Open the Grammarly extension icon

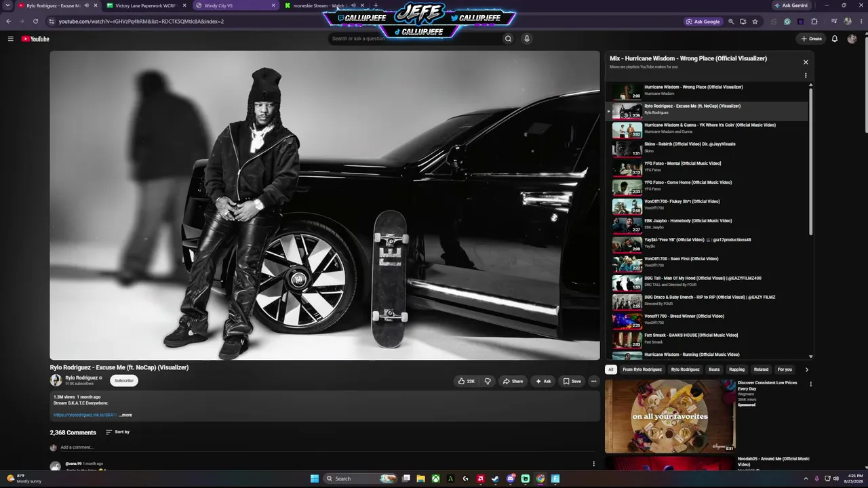tap(787, 21)
